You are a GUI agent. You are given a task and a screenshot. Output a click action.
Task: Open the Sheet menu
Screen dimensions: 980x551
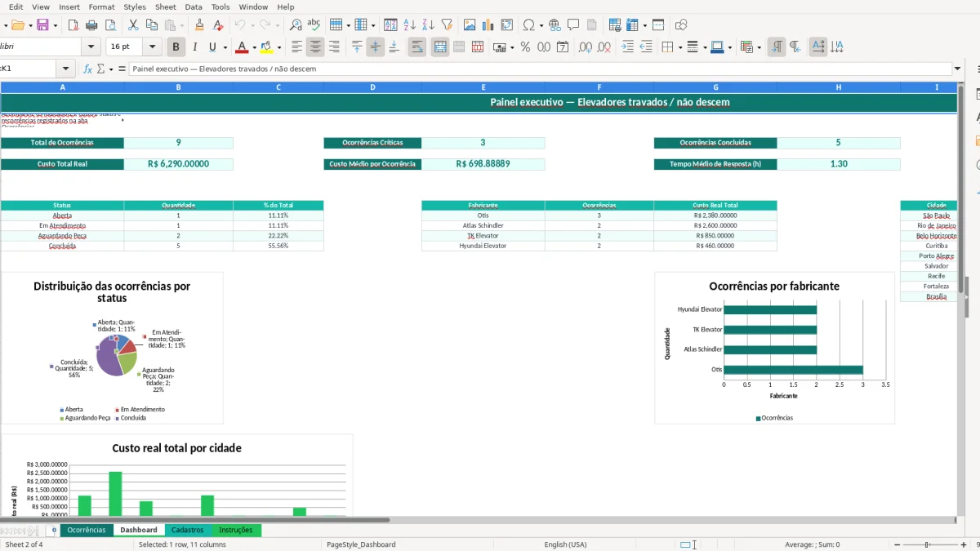[x=166, y=7]
